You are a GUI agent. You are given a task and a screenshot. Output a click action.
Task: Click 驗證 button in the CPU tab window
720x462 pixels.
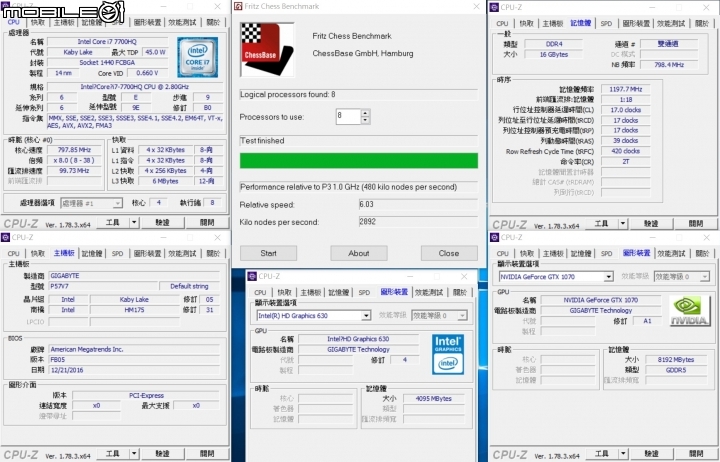click(163, 222)
